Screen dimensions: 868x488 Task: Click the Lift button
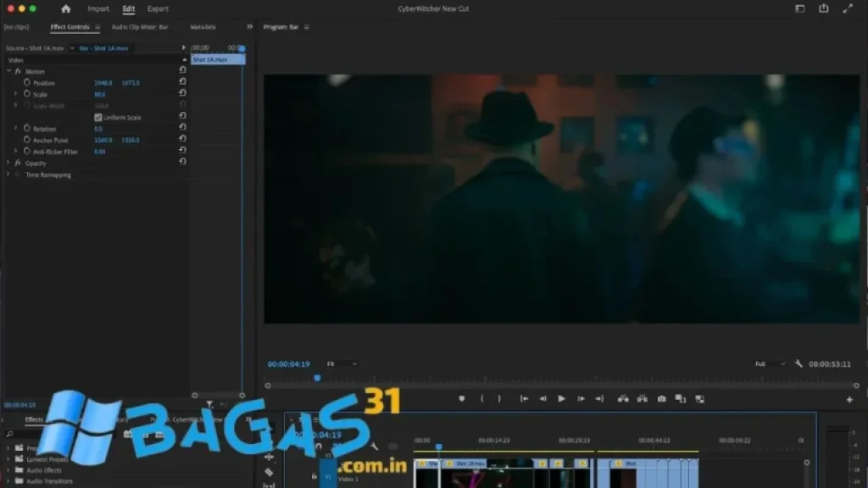623,399
